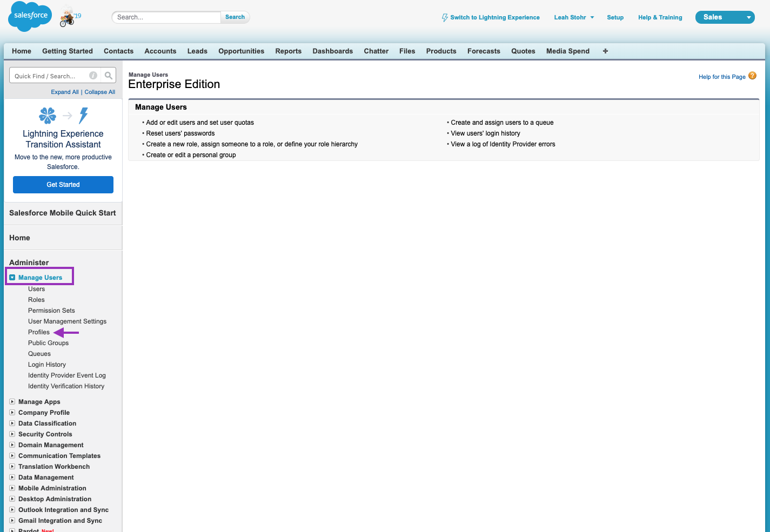The image size is (770, 532).
Task: Click the plus icon to add tabs
Action: click(x=605, y=51)
